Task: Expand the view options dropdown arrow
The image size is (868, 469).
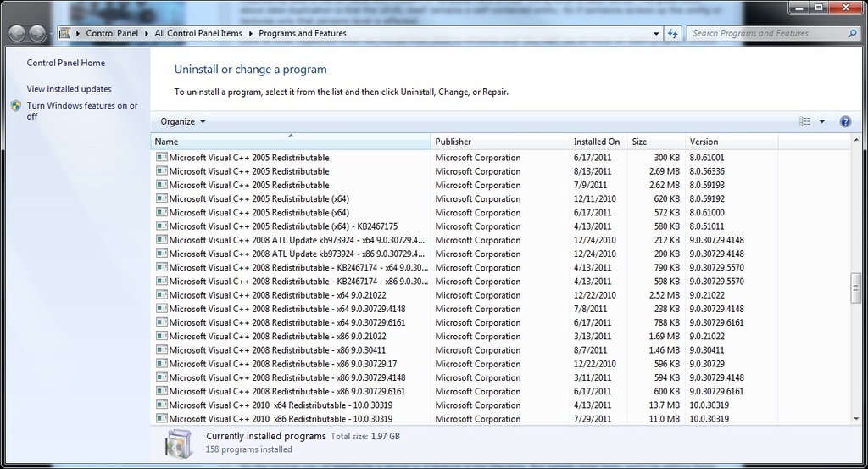Action: tap(822, 122)
